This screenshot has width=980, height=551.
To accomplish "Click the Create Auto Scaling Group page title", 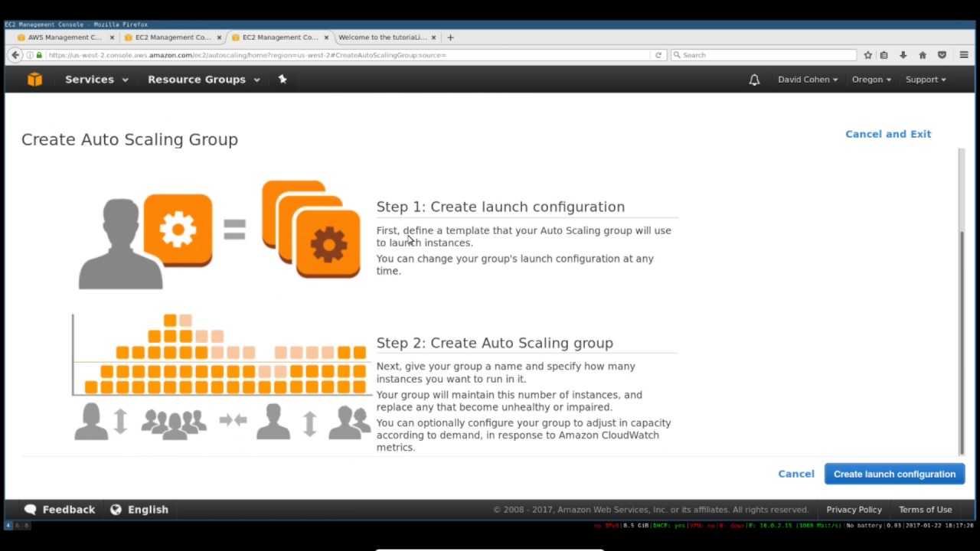I will tap(129, 139).
